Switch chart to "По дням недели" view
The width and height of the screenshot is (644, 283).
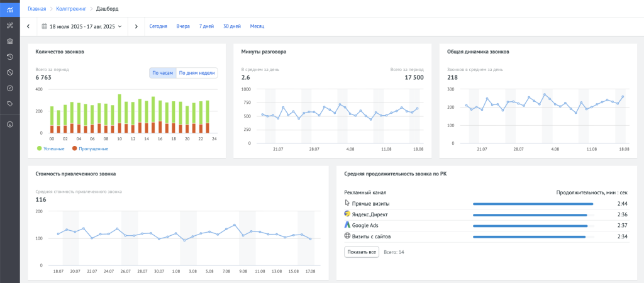click(x=197, y=73)
